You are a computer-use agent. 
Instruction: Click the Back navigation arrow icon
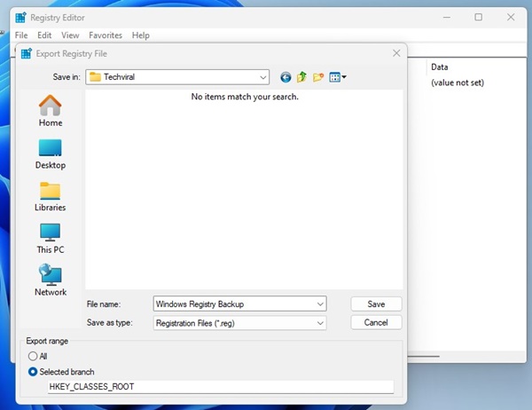(x=286, y=77)
